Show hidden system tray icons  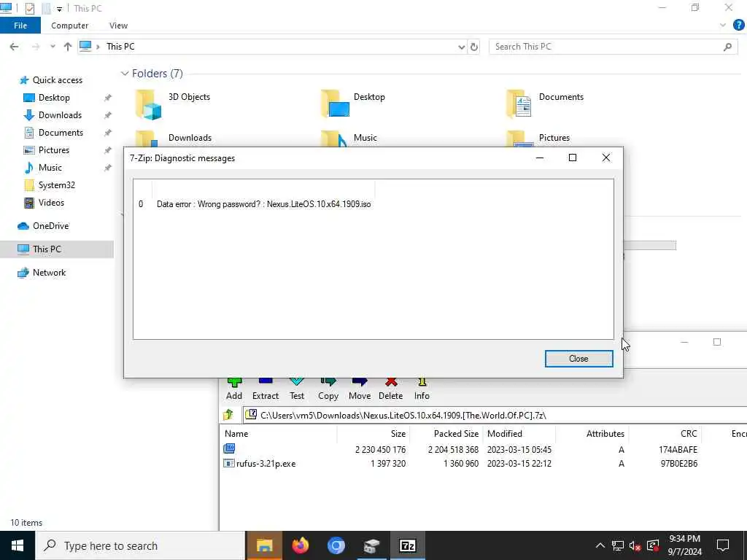pyautogui.click(x=600, y=545)
